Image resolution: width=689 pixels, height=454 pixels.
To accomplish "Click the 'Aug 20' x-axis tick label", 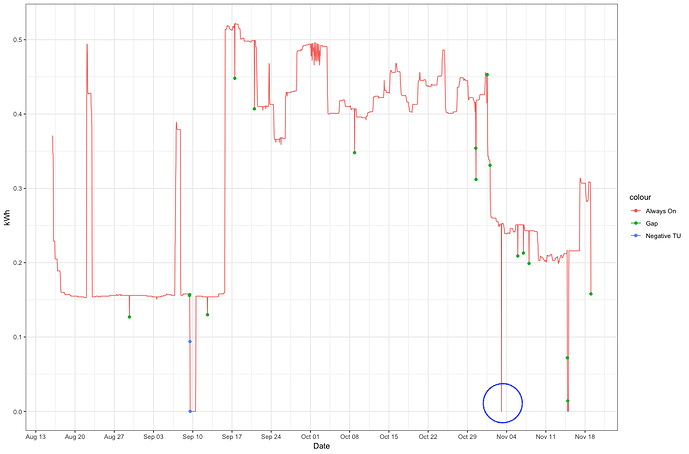I will pos(75,437).
